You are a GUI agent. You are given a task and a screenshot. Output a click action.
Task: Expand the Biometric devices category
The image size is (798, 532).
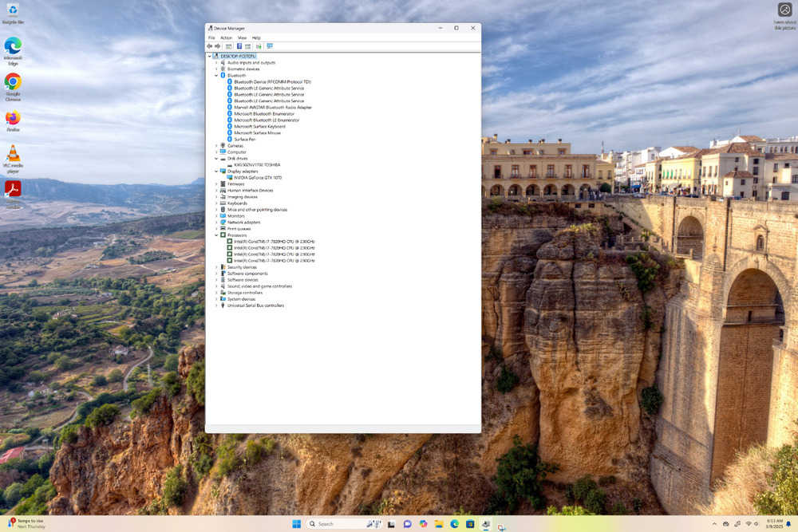click(216, 69)
